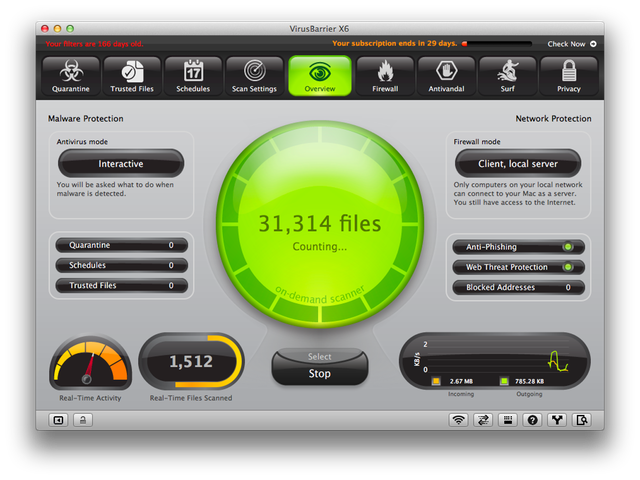Select the Overview eye tab

[320, 76]
